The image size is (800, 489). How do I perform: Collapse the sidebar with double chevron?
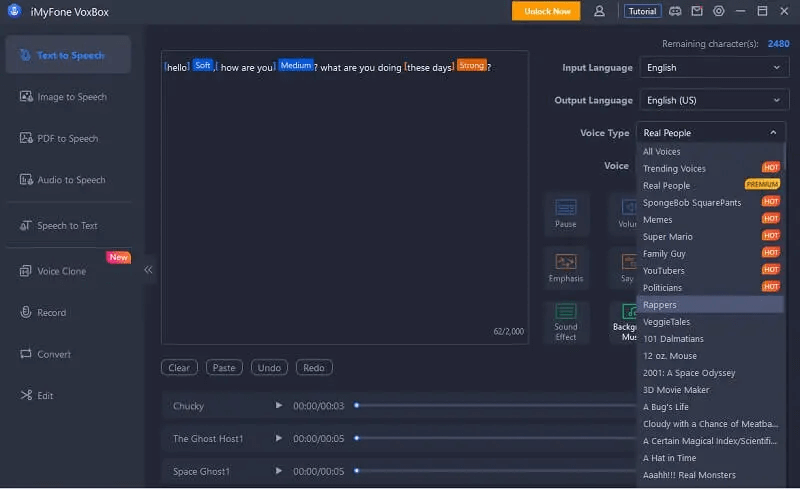click(148, 270)
